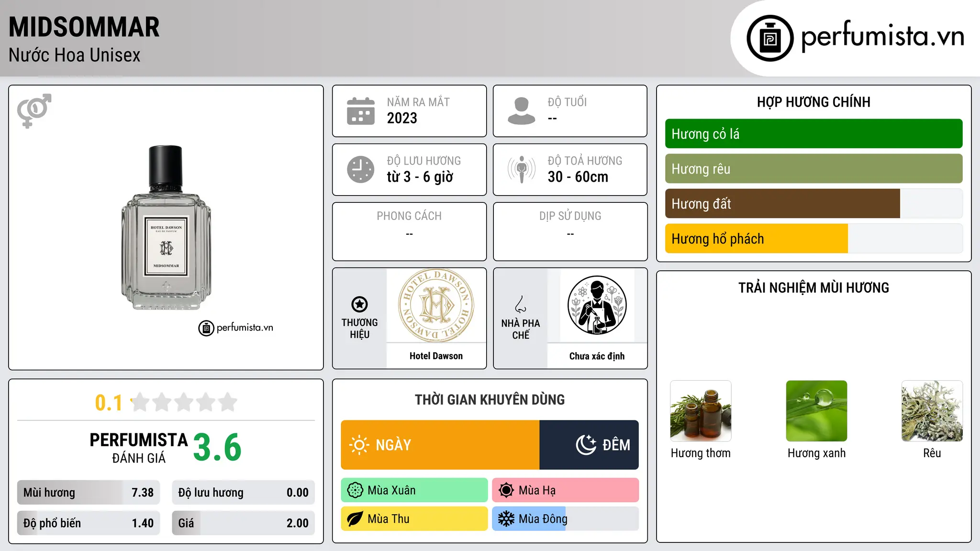Click the flower icon beside Mùa Xuân
The width and height of the screenshot is (980, 551).
355,490
